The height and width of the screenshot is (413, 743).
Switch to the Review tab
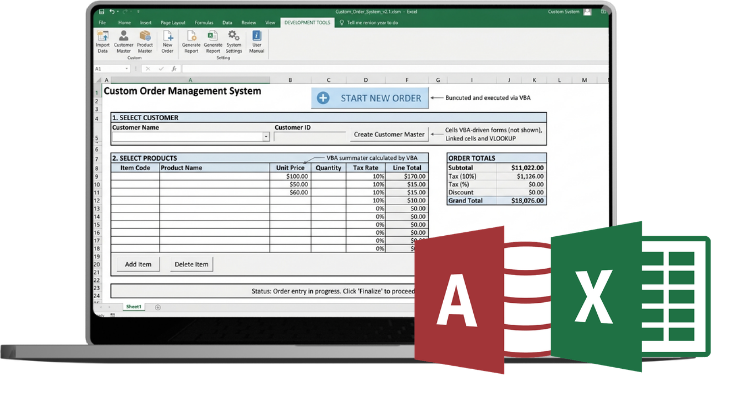[x=249, y=22]
